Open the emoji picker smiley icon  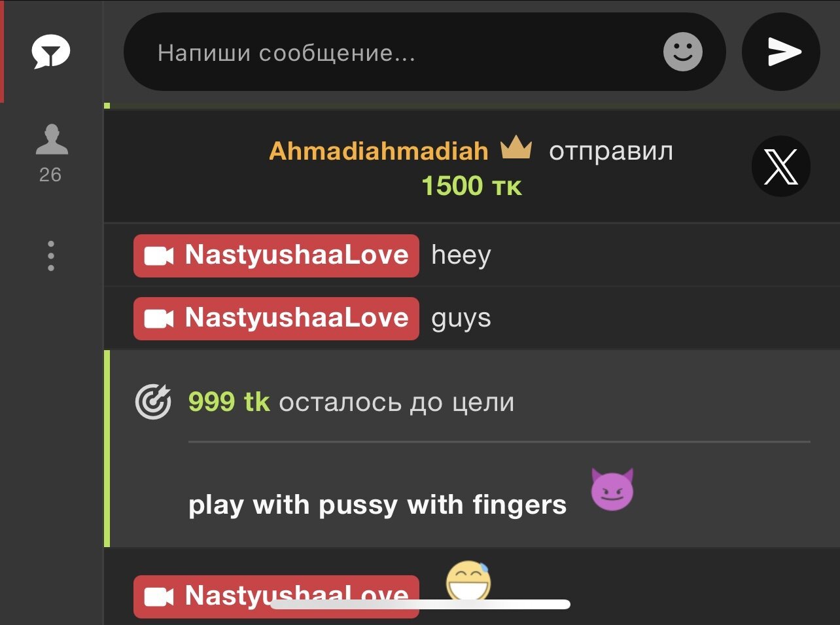pyautogui.click(x=682, y=52)
